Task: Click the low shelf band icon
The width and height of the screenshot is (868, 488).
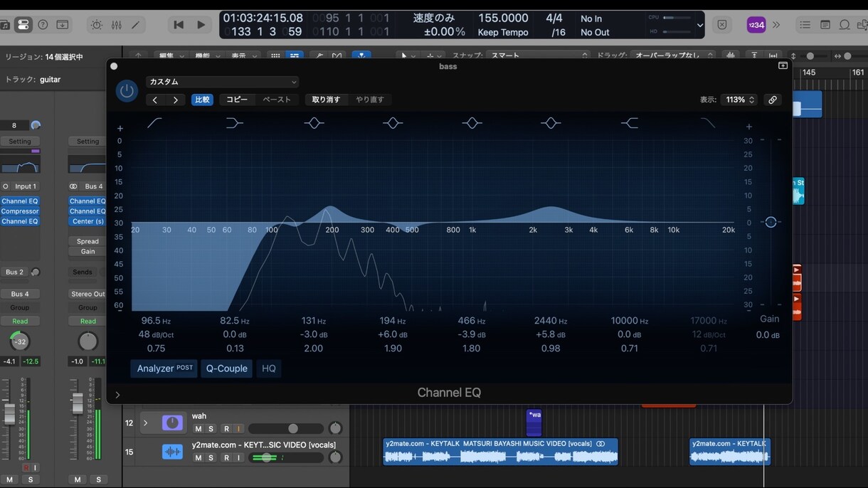Action: click(234, 123)
